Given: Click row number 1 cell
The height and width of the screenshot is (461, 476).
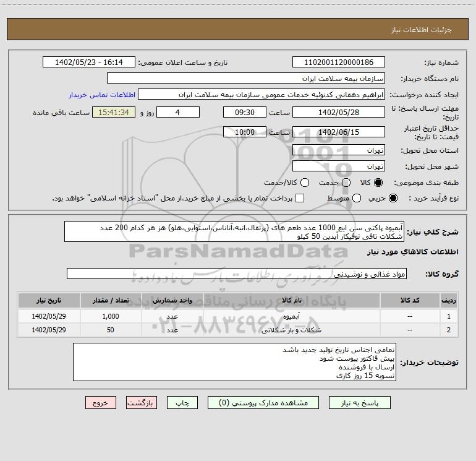Looking at the screenshot, I should pyautogui.click(x=449, y=316).
